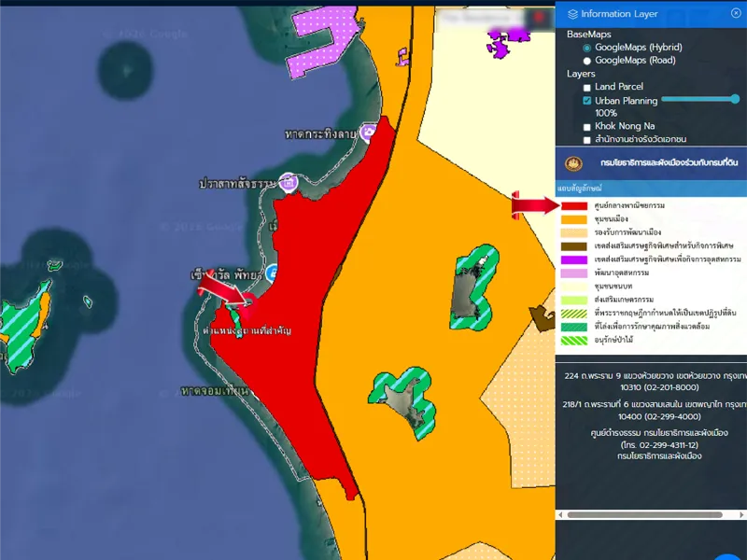The width and height of the screenshot is (747, 560).
Task: Uncheck the Urban Planning layer
Action: pos(586,101)
